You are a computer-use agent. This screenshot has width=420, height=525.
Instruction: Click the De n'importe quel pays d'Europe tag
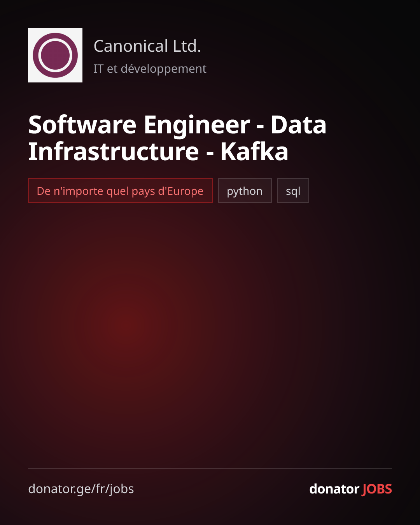[120, 191]
